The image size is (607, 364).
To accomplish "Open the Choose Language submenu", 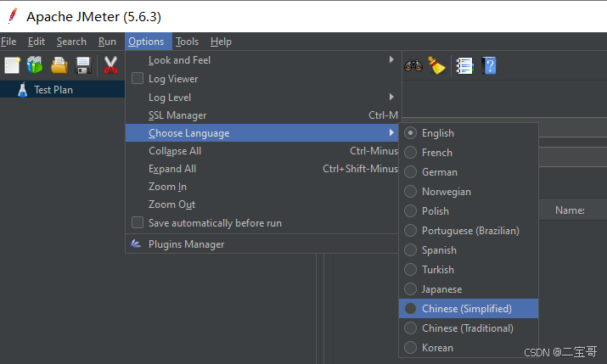I will tap(262, 132).
